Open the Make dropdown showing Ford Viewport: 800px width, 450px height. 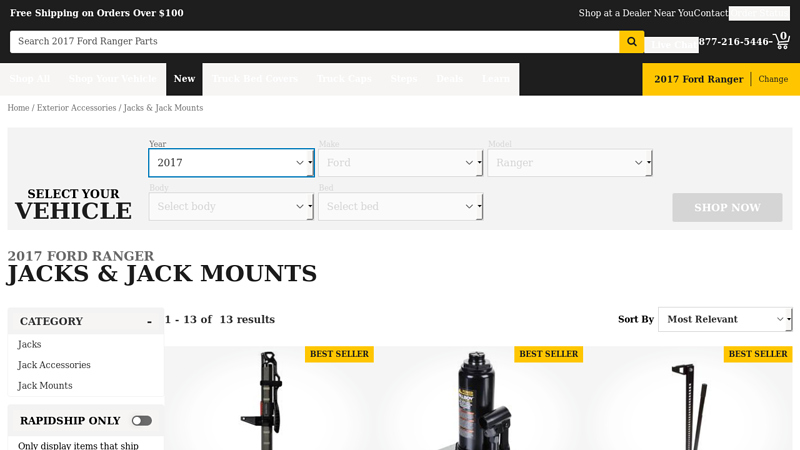(x=401, y=163)
